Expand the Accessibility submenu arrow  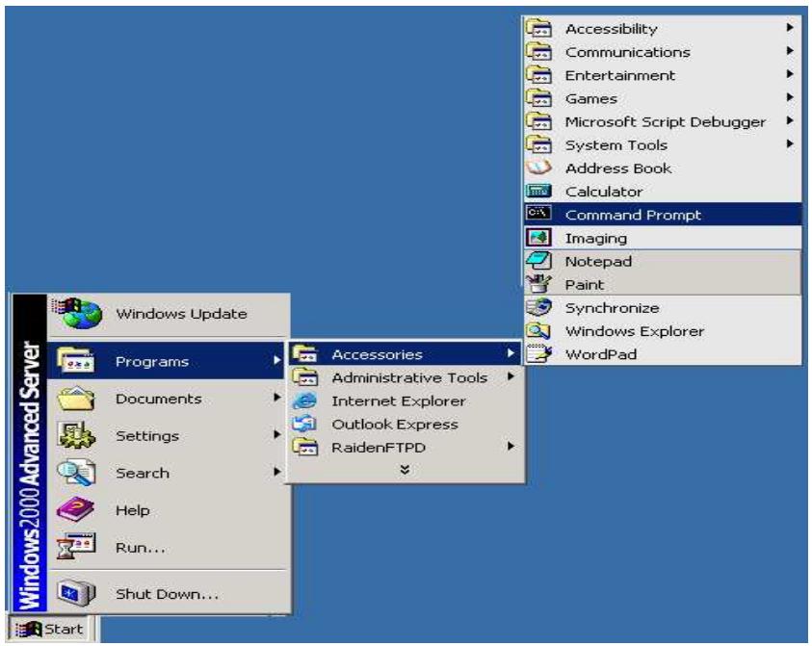pos(789,27)
